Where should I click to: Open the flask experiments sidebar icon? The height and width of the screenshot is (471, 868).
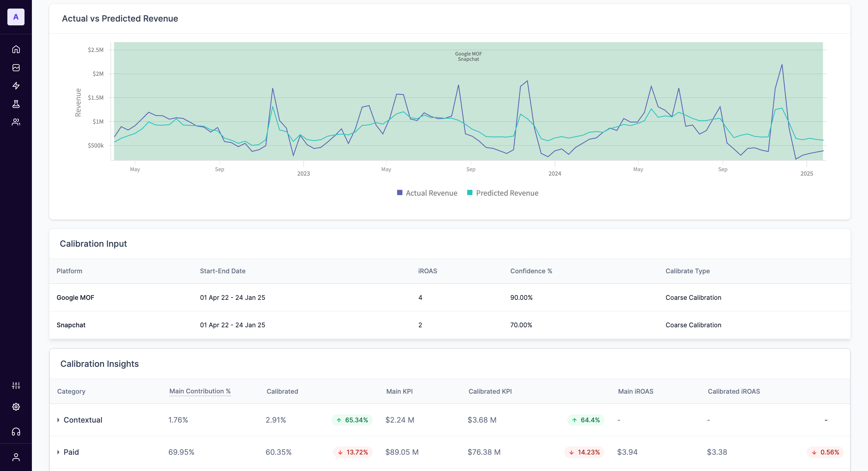16,104
